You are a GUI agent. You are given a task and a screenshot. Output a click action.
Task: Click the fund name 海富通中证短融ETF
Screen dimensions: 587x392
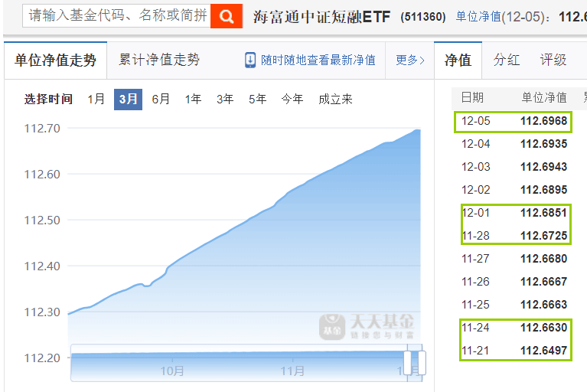(x=321, y=17)
